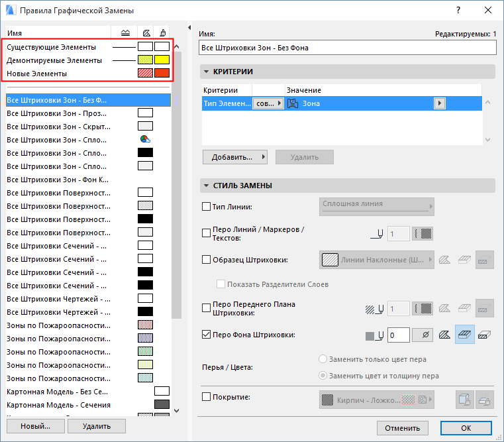Screen dimensions: 504x442
Task: Click Удалить button in criteria section
Action: (305, 157)
